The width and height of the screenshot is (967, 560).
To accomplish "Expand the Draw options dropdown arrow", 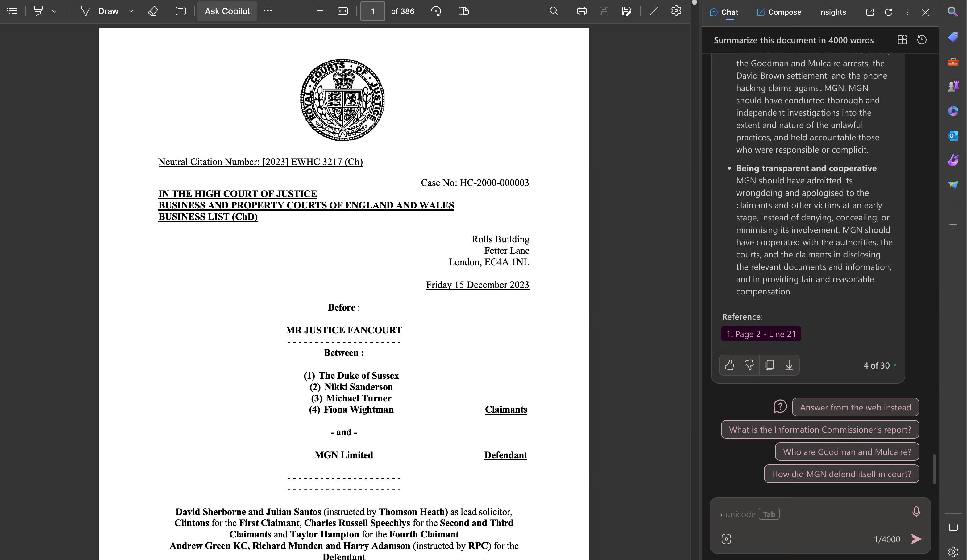I will click(x=131, y=11).
